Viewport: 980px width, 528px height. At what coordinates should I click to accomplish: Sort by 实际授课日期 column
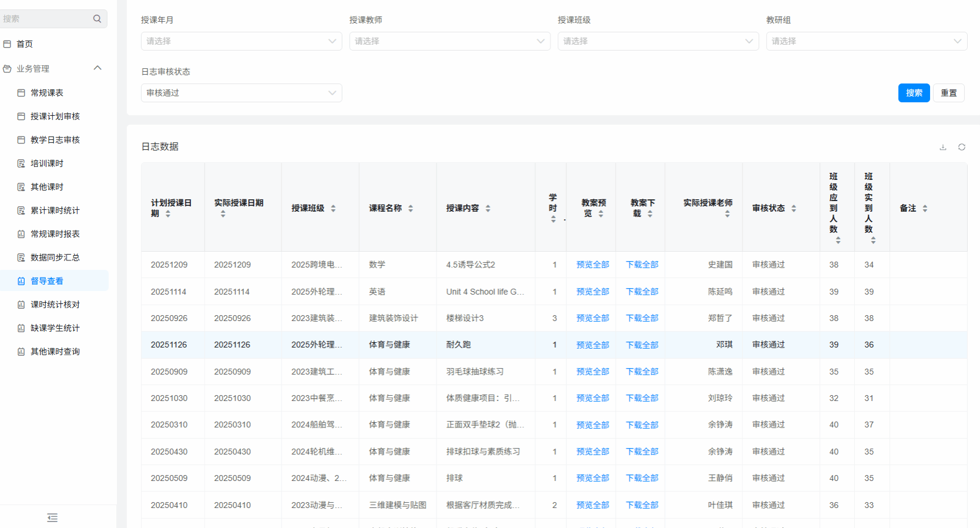coord(223,214)
